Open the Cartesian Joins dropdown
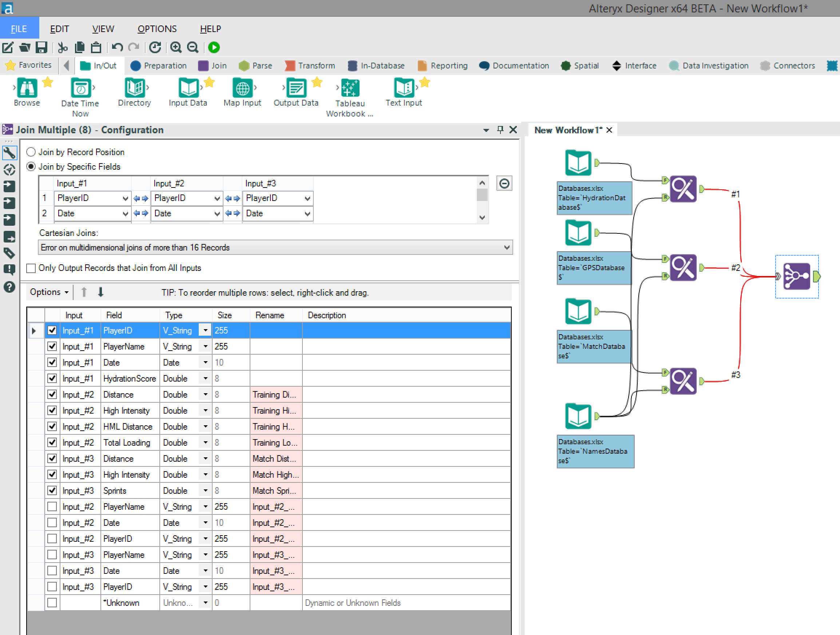The height and width of the screenshot is (635, 840). [275, 247]
